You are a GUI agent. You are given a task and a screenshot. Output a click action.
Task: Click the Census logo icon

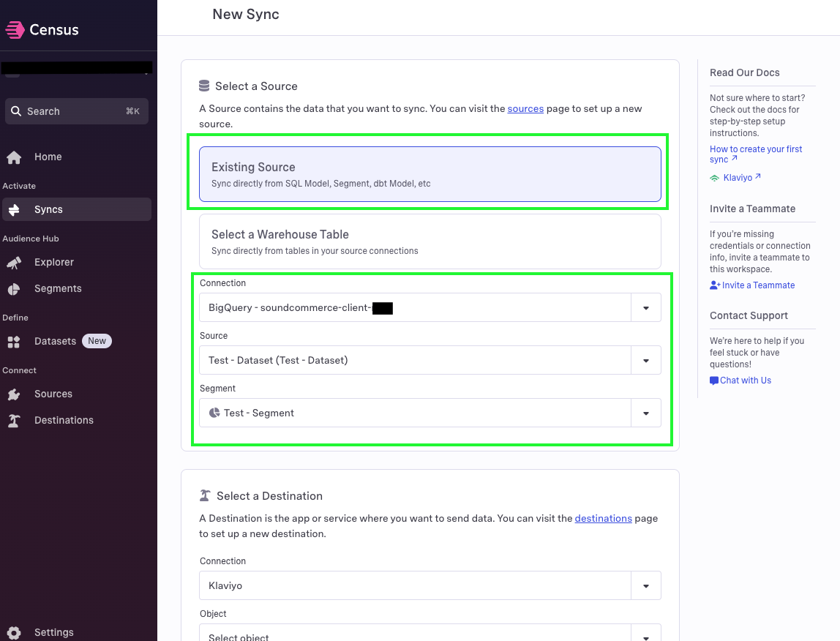[x=15, y=29]
